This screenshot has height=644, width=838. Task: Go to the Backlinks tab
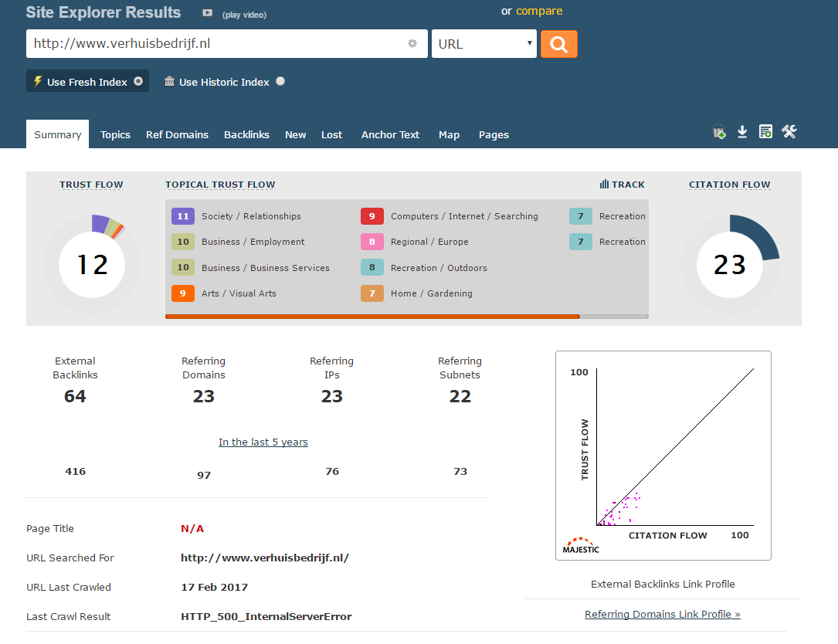click(x=246, y=134)
